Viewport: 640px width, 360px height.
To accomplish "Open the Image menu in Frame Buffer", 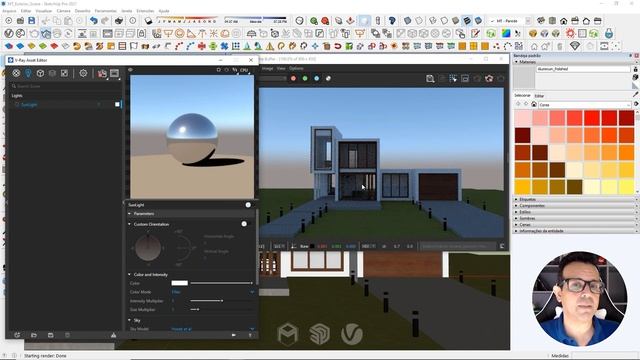I will click(x=267, y=68).
